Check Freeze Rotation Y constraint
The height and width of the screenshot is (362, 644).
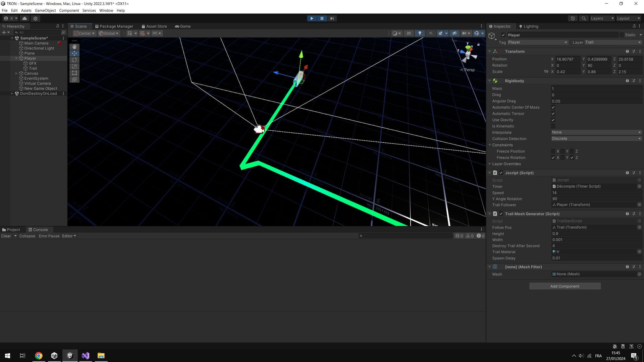pos(563,158)
